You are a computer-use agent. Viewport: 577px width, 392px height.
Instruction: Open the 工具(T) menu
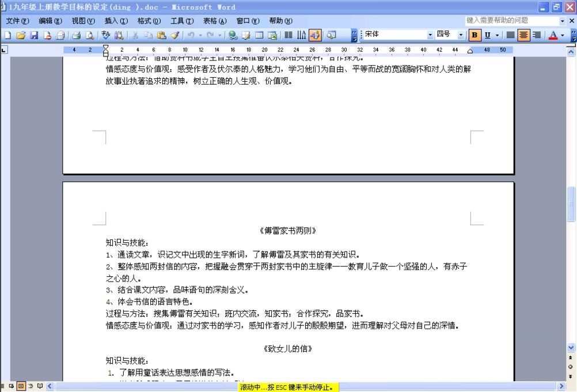point(182,21)
